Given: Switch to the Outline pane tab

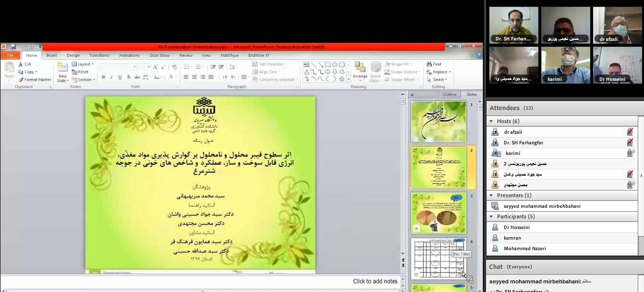Looking at the screenshot, I should 449,94.
